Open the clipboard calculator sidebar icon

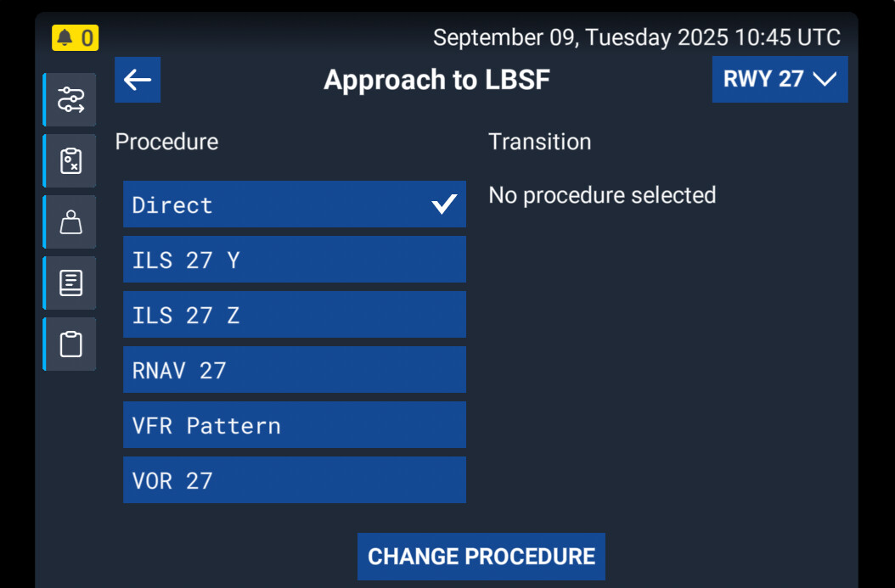point(70,161)
